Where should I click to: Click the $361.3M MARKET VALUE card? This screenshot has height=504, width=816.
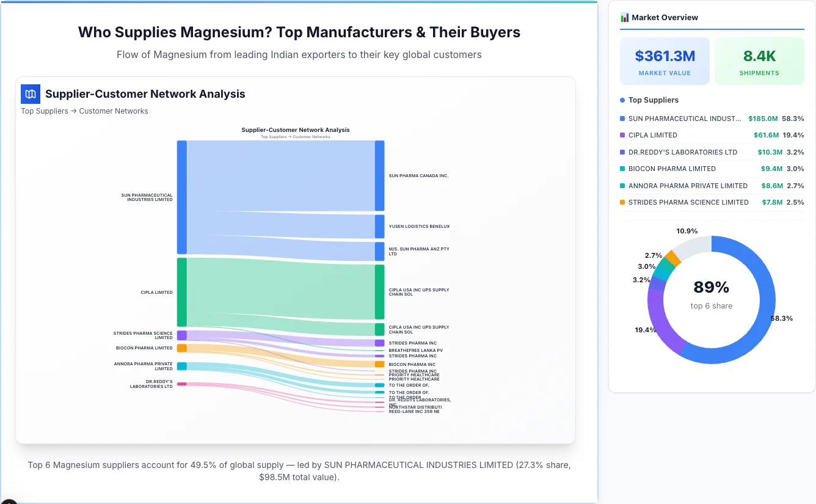coord(665,60)
